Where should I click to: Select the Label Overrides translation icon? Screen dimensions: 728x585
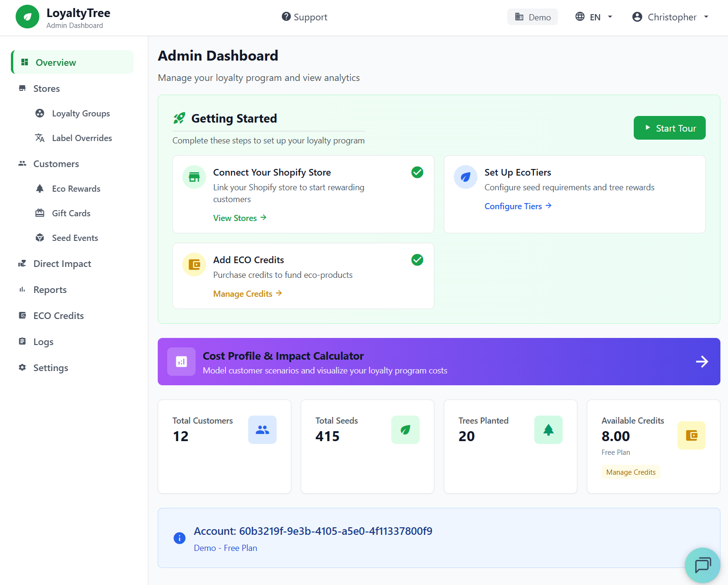[40, 138]
